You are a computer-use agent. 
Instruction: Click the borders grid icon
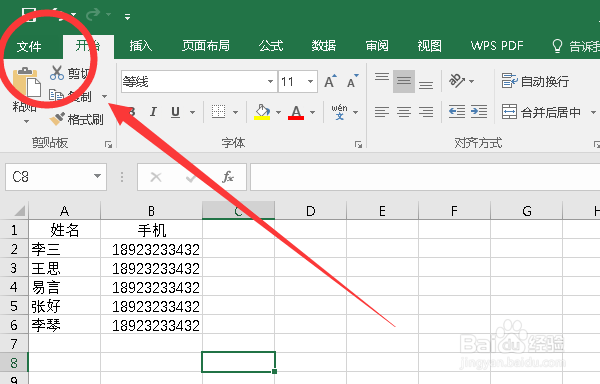pos(218,112)
